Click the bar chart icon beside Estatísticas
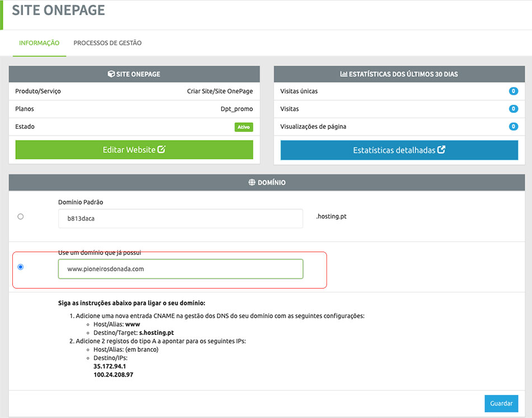This screenshot has width=532, height=418. tap(343, 74)
